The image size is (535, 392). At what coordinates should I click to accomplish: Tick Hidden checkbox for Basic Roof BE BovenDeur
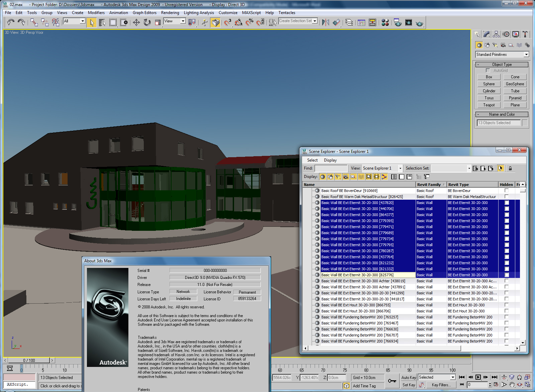[x=507, y=191]
